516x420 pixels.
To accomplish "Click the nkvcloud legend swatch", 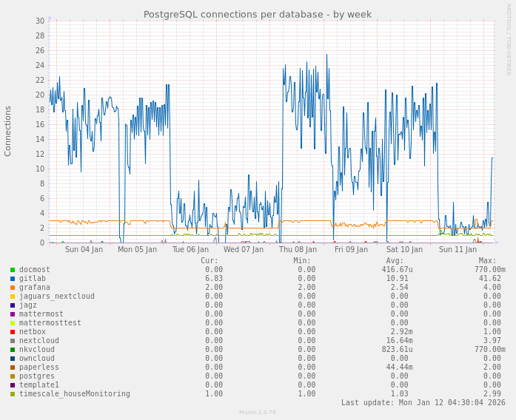I will (13, 350).
